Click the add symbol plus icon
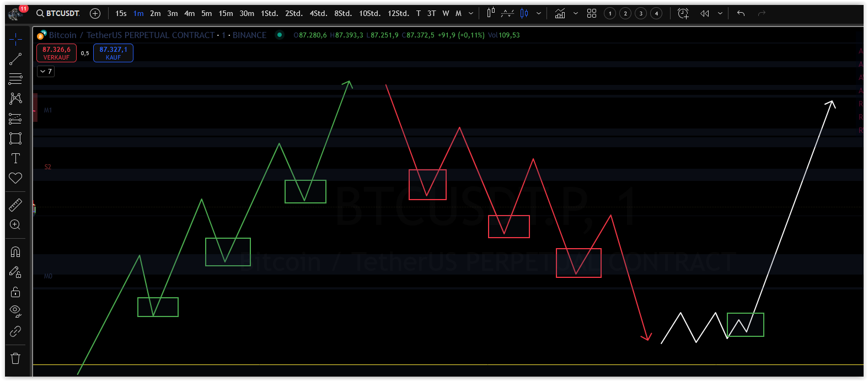Screen dimensions: 868x381 point(95,13)
